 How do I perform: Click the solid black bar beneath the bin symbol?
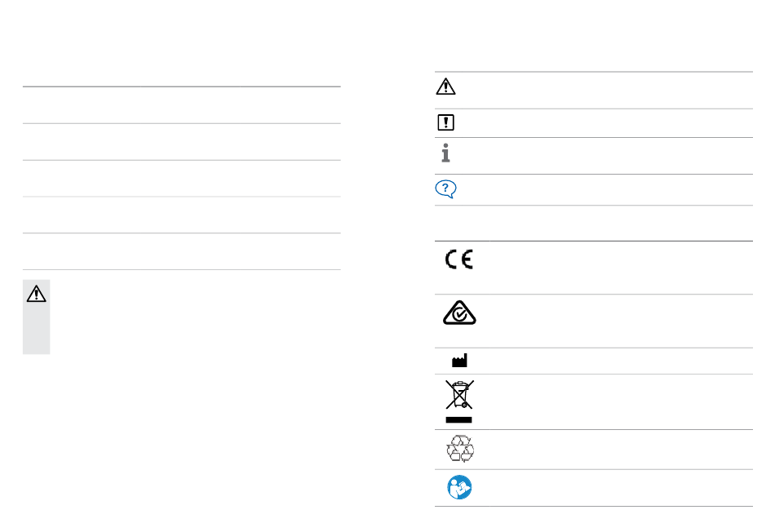(x=458, y=419)
